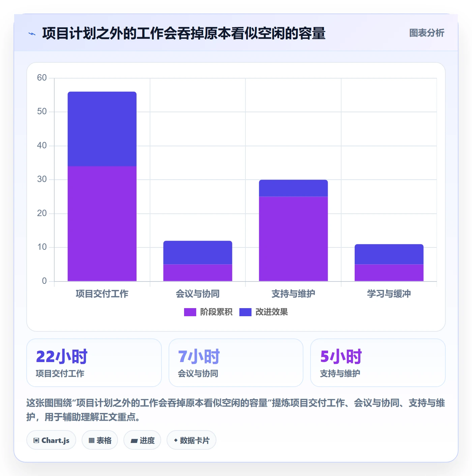This screenshot has width=472, height=476.
Task: Select the 进度 tag chip
Action: click(142, 440)
